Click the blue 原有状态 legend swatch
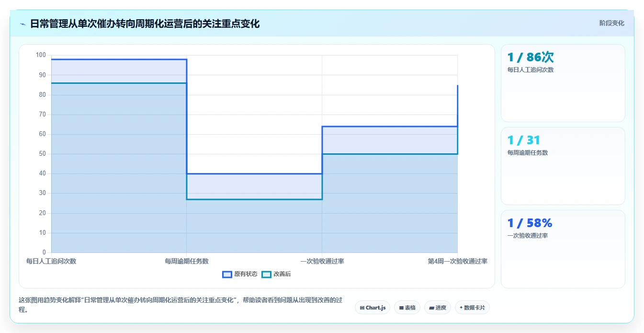644x333 pixels. pos(227,274)
